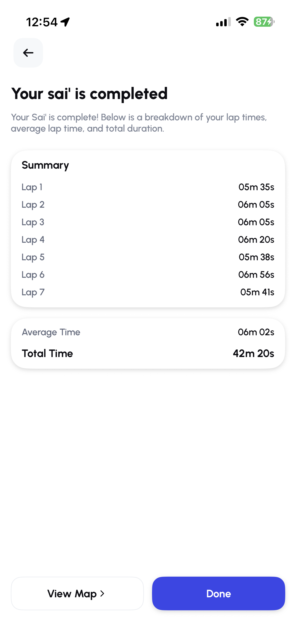This screenshot has width=296, height=644.
Task: Select the Lap 2 time entry
Action: tap(256, 205)
